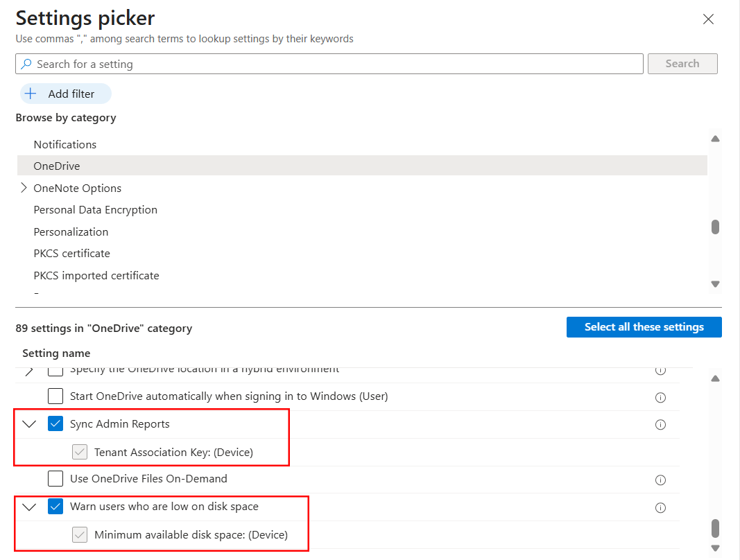Collapse the Sync Admin Reports row

pyautogui.click(x=29, y=423)
